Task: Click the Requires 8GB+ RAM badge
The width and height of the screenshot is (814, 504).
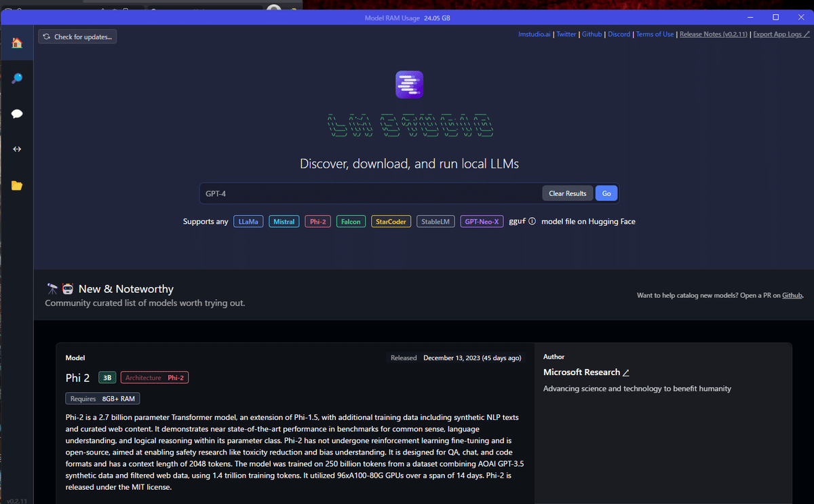Action: [x=102, y=399]
